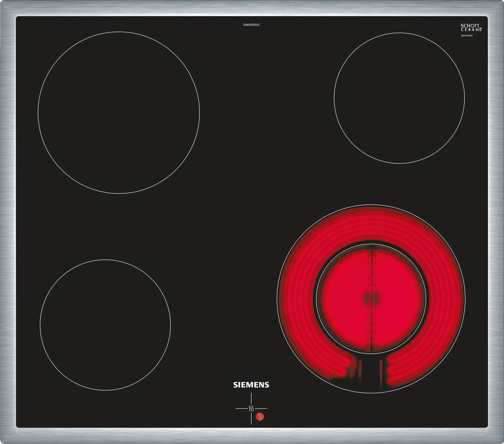Click the top stainless steel frame edge
The height and width of the screenshot is (444, 504).
pyautogui.click(x=252, y=7)
